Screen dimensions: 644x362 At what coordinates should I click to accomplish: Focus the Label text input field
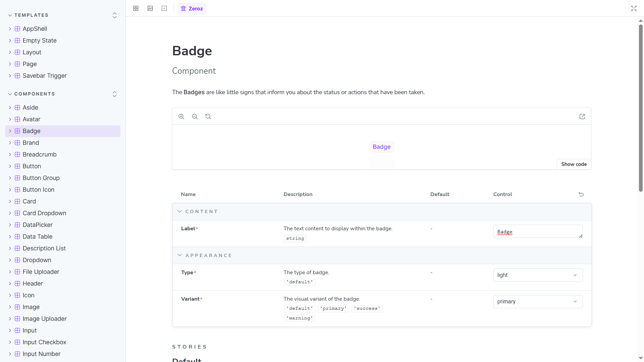click(538, 232)
